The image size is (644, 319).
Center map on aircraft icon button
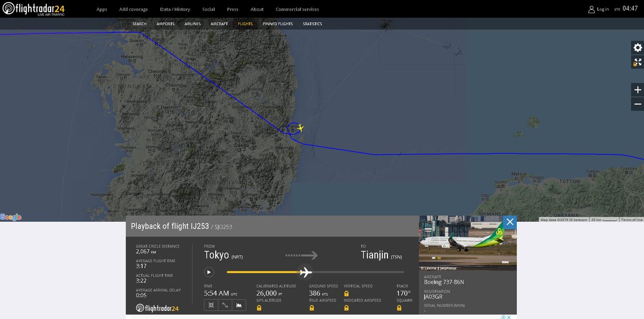click(x=211, y=305)
